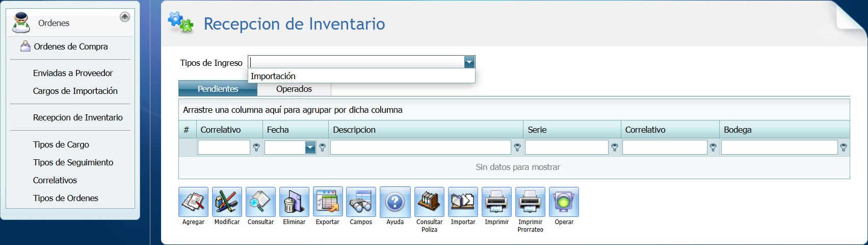Click the Exportar spreadsheet icon

(x=328, y=202)
